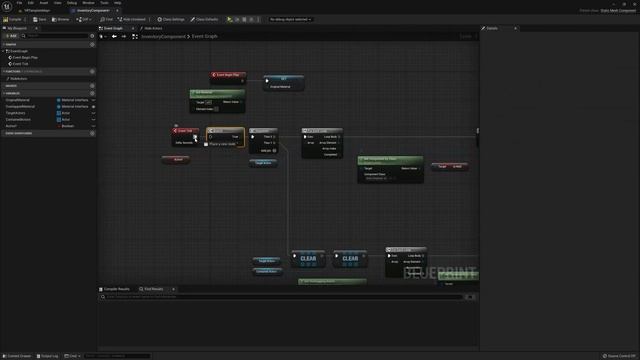640x360 pixels.
Task: Add an event dispatcher with its plus icon
Action: [x=92, y=133]
